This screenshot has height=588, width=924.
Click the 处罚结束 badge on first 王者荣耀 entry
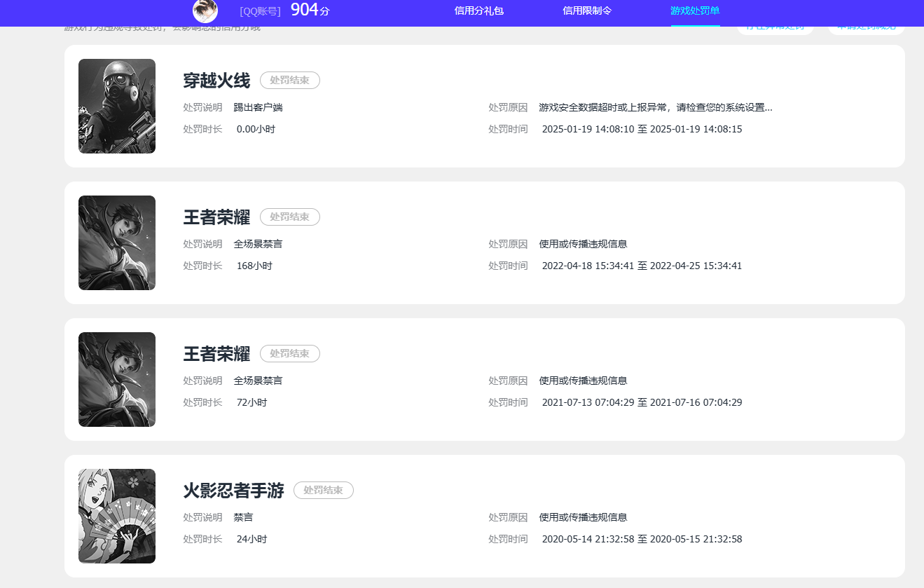pyautogui.click(x=289, y=217)
